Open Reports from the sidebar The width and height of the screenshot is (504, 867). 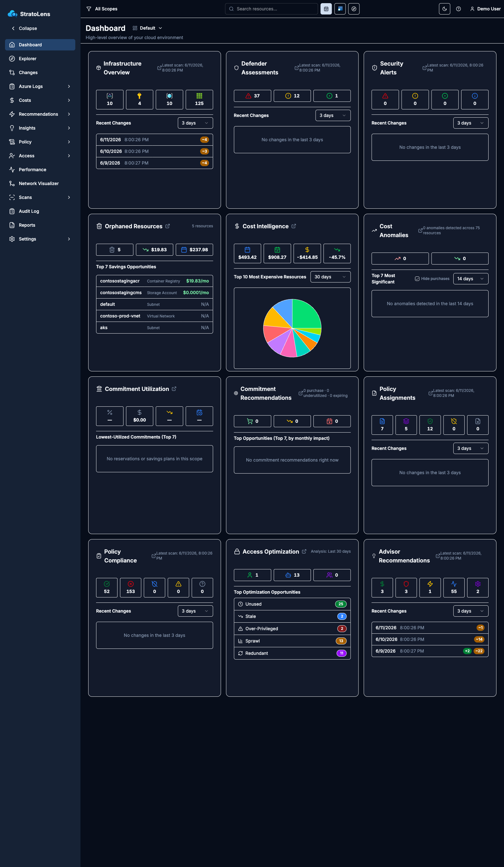coord(40,225)
